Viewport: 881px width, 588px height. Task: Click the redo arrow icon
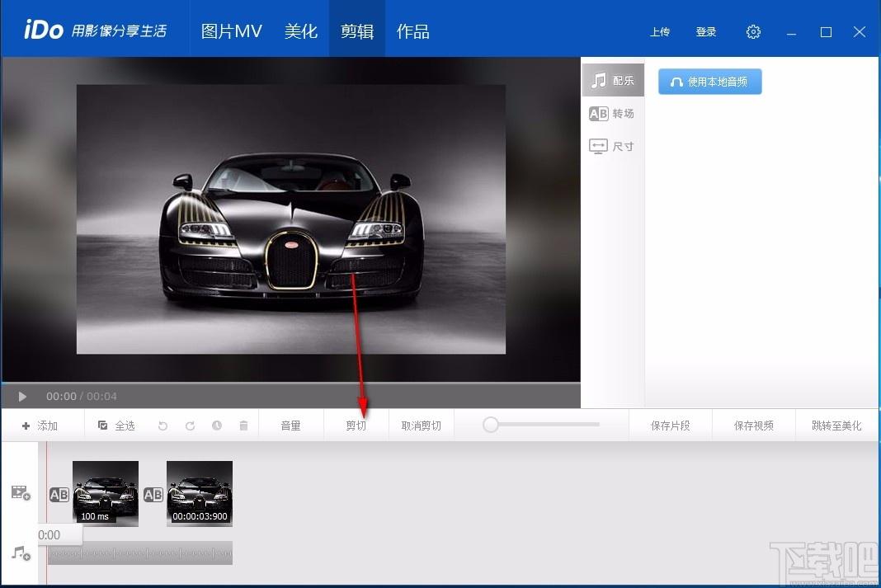[x=190, y=426]
